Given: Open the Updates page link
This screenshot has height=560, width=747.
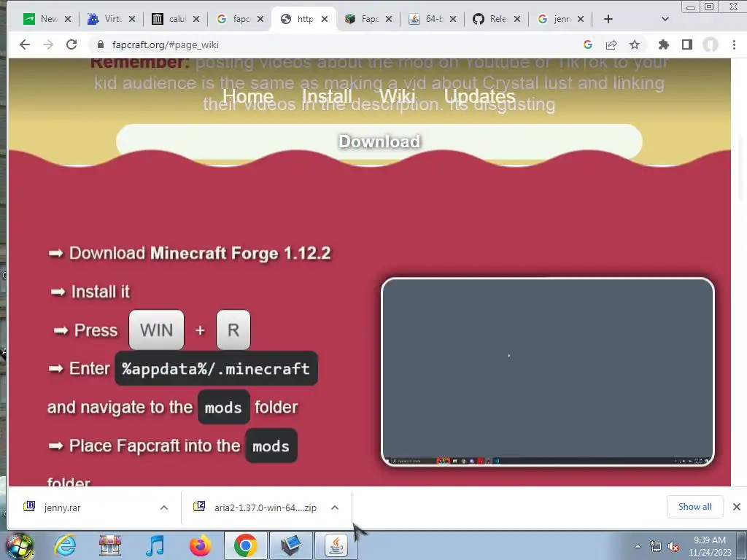Looking at the screenshot, I should point(480,96).
